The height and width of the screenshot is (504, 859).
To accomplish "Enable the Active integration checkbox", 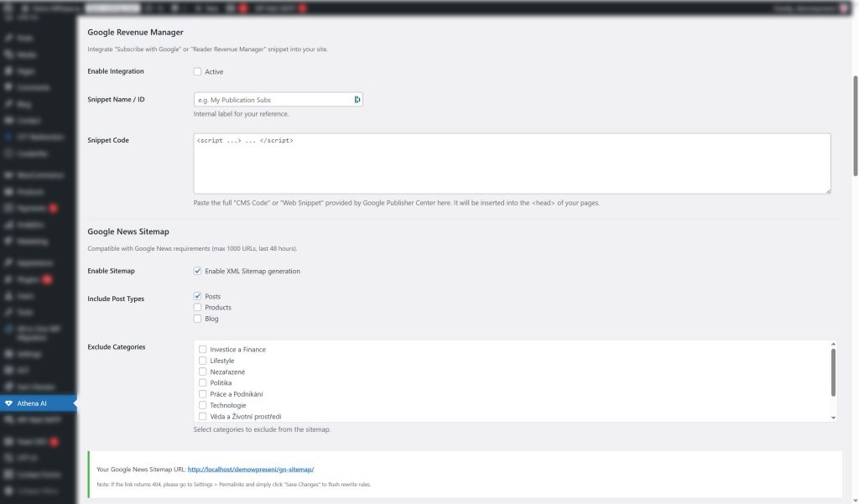I will coord(198,71).
